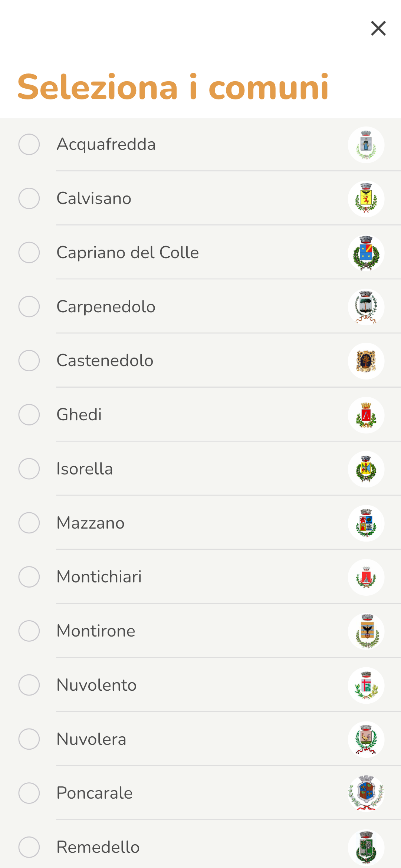Image resolution: width=401 pixels, height=868 pixels.
Task: Click the Calvisano comune label
Action: (94, 198)
